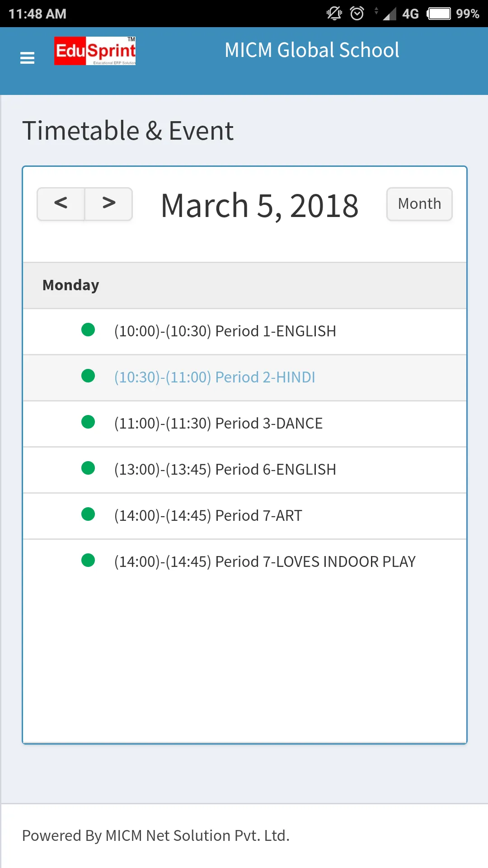Click green dot beside LOVES INDOOR PLAY

point(88,560)
